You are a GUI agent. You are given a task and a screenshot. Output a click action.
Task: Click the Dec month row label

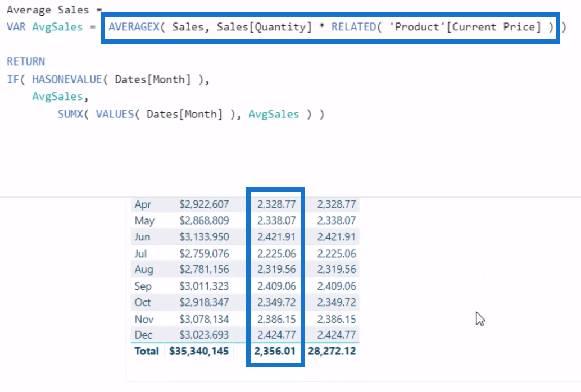tap(143, 335)
